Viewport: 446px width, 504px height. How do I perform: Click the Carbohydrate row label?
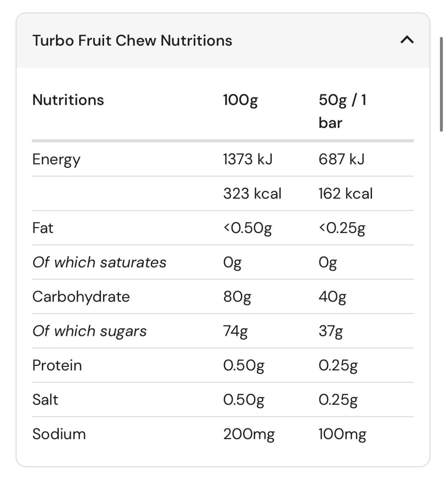(x=81, y=297)
